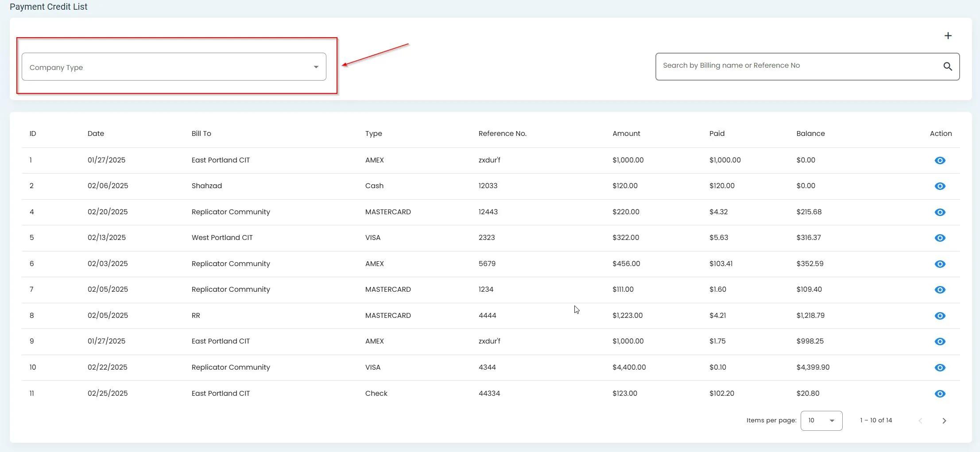Expand the items per page selector
This screenshot has height=452, width=980.
pyautogui.click(x=821, y=420)
